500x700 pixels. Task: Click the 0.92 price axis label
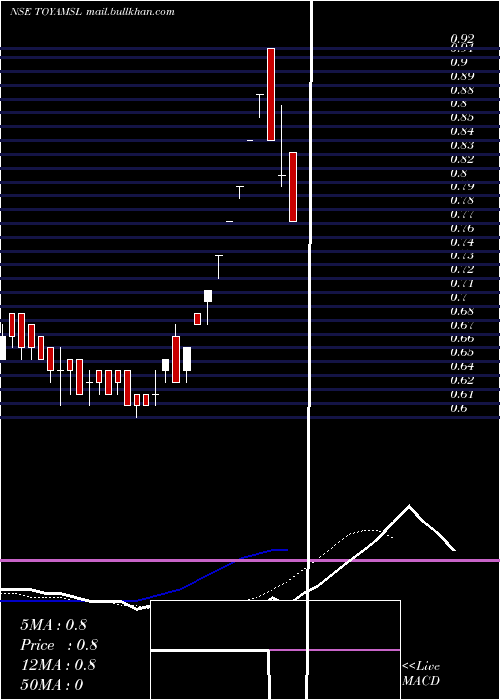coord(462,39)
